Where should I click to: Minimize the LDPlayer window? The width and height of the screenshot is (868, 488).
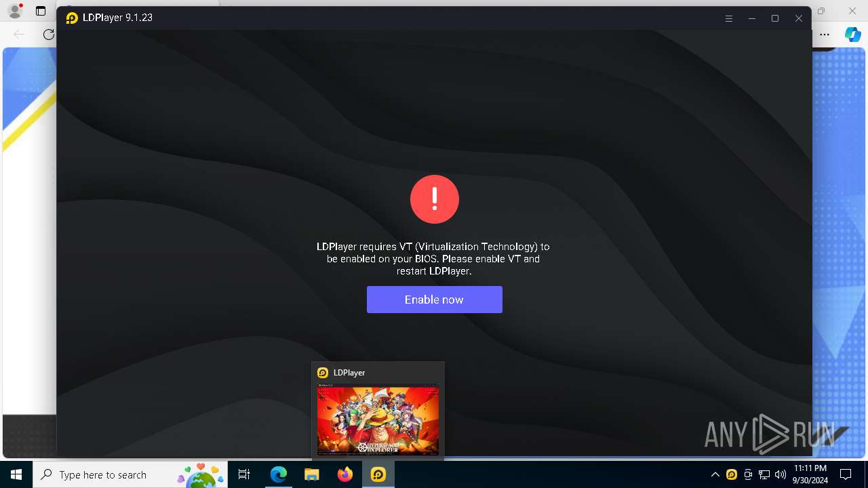pyautogui.click(x=752, y=18)
